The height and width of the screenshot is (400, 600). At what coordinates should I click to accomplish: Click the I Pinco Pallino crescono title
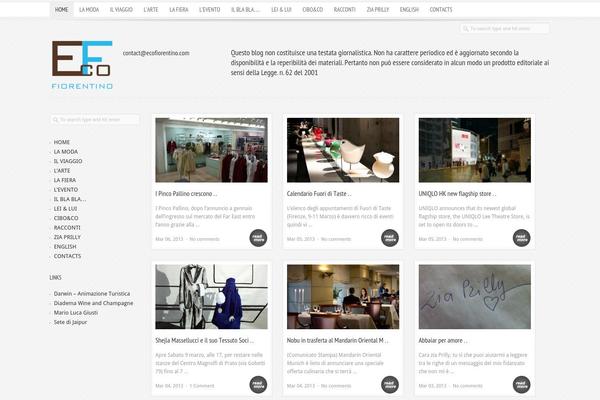point(186,194)
